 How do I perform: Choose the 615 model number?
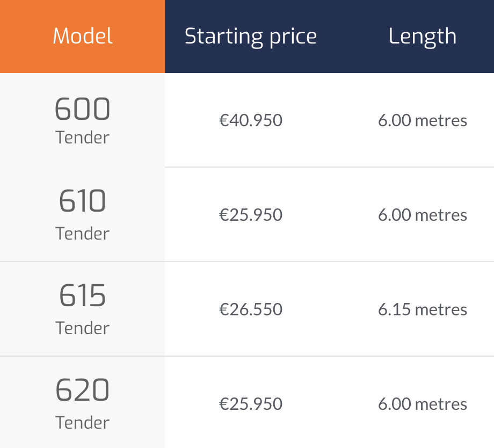click(83, 296)
